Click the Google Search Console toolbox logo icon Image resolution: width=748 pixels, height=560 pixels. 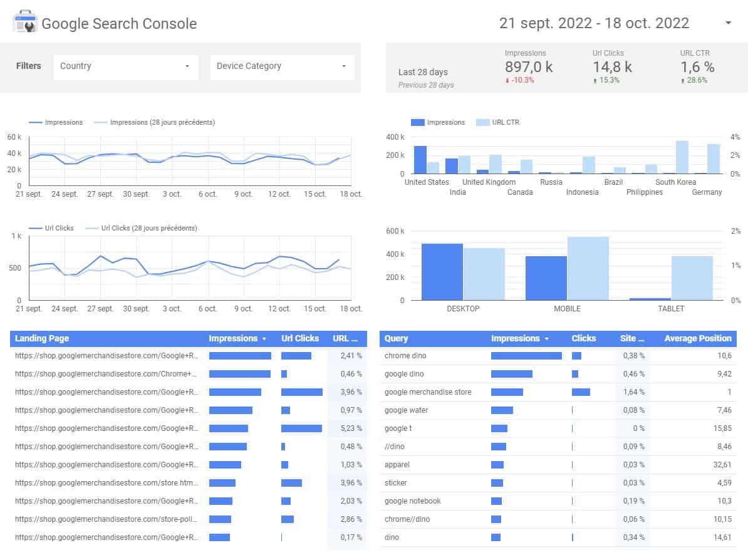tap(24, 21)
